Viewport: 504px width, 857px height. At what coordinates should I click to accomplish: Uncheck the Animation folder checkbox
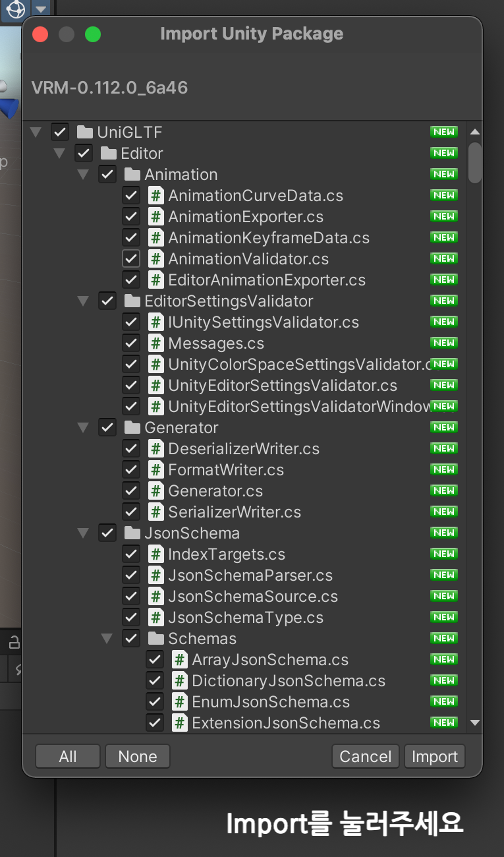107,175
